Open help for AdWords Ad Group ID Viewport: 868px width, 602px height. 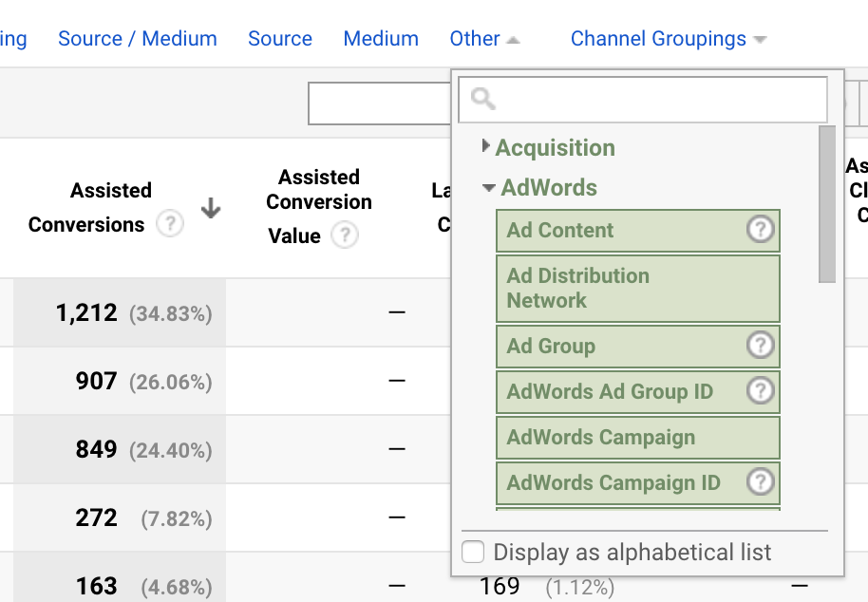tap(760, 391)
